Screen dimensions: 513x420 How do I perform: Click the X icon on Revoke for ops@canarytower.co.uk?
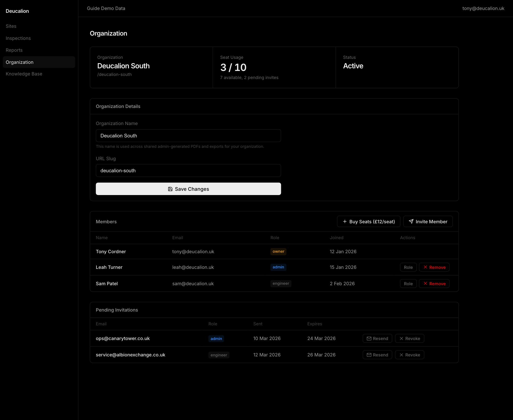(x=401, y=338)
